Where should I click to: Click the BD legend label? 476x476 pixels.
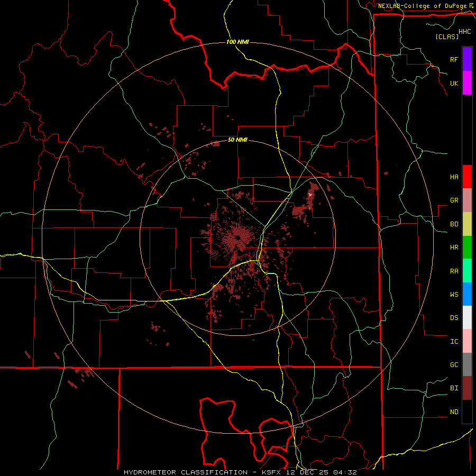pos(454,224)
